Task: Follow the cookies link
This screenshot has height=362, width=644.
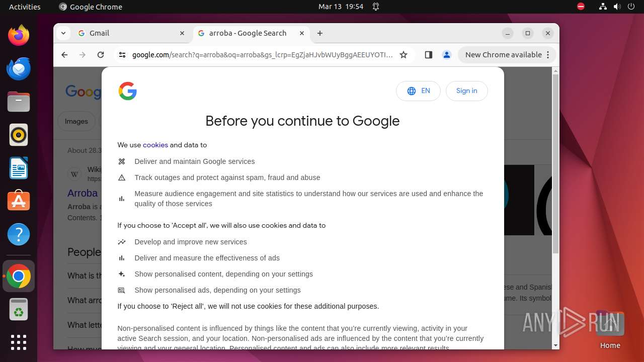Action: pyautogui.click(x=155, y=145)
